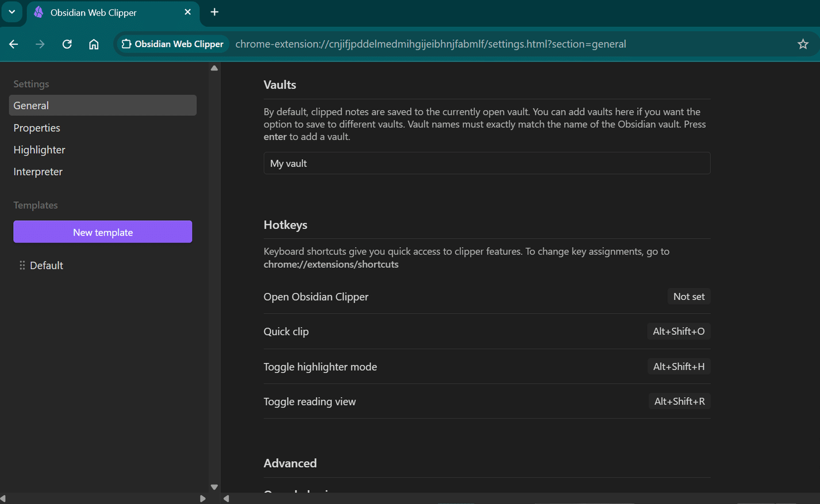Image resolution: width=820 pixels, height=504 pixels.
Task: Open the browser home page
Action: pyautogui.click(x=94, y=44)
